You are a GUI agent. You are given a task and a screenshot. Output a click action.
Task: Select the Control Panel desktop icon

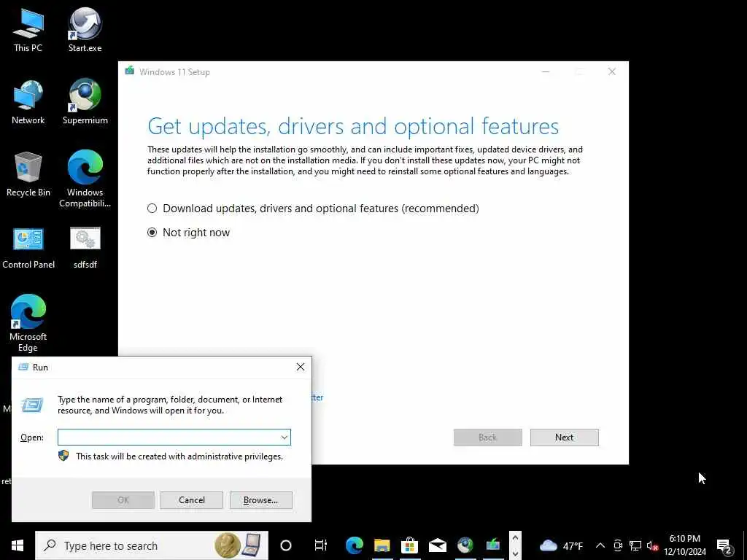(x=28, y=248)
